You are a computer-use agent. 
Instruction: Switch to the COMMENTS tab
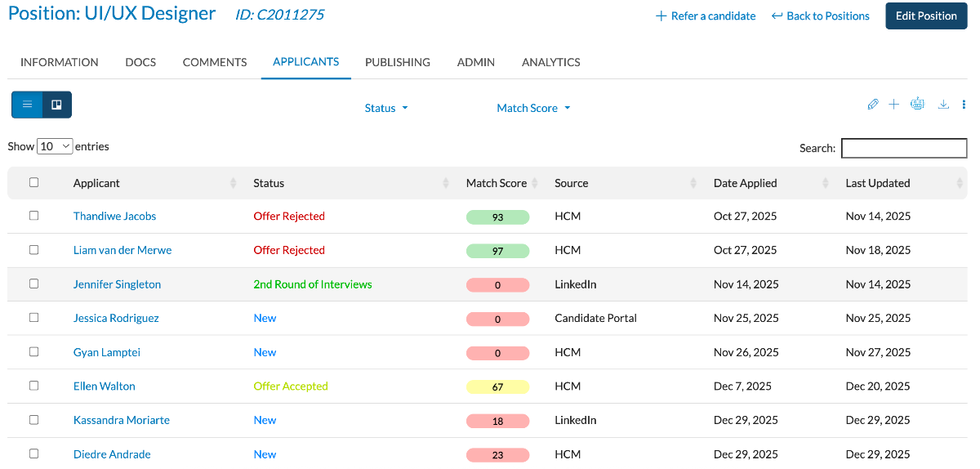(x=215, y=62)
